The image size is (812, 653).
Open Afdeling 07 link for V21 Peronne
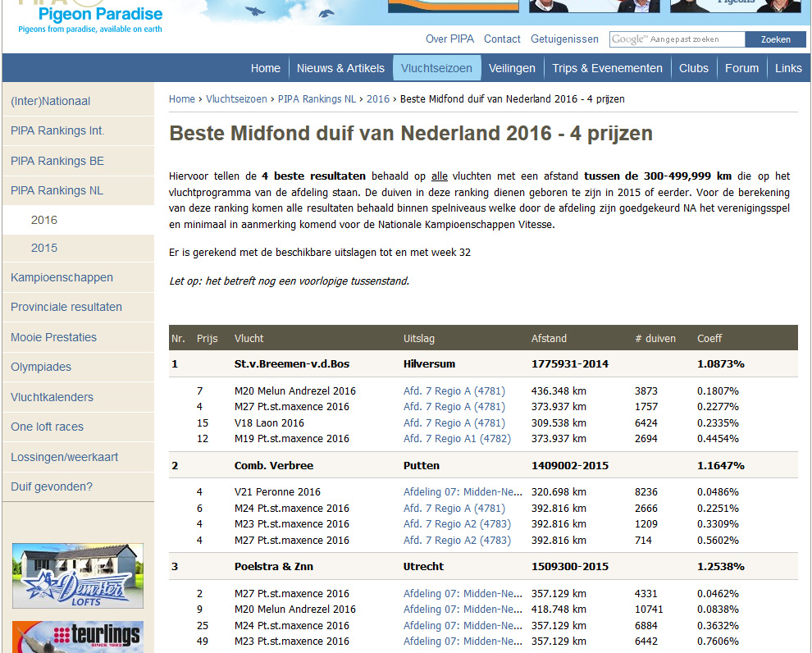(463, 492)
